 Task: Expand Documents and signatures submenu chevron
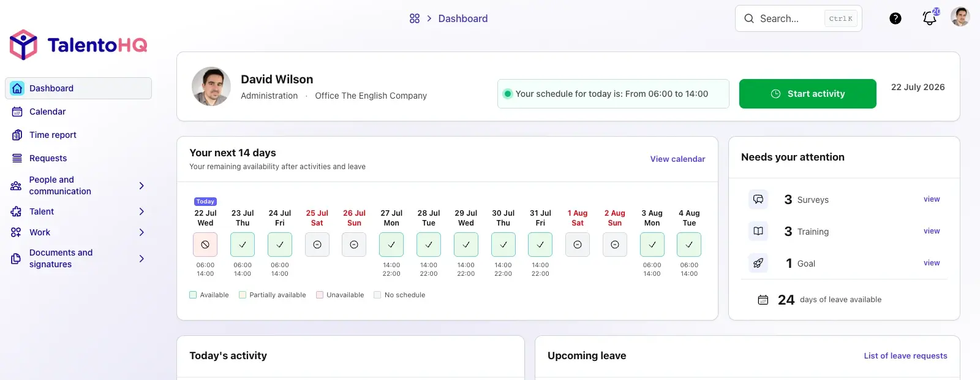[141, 259]
